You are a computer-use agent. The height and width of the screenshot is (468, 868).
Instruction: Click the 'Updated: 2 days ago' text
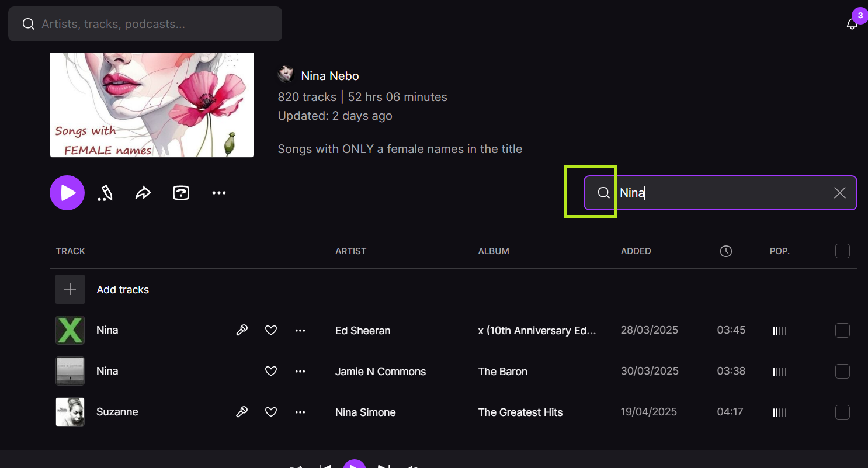tap(335, 116)
